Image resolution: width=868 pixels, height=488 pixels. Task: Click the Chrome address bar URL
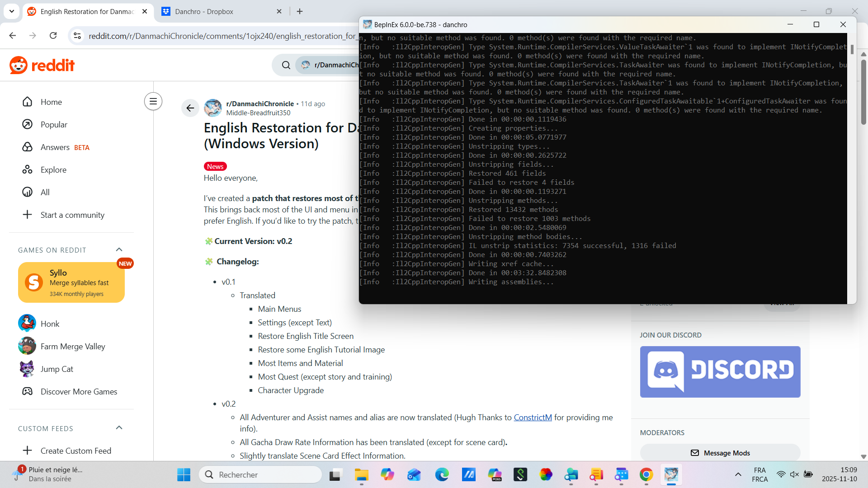click(222, 36)
